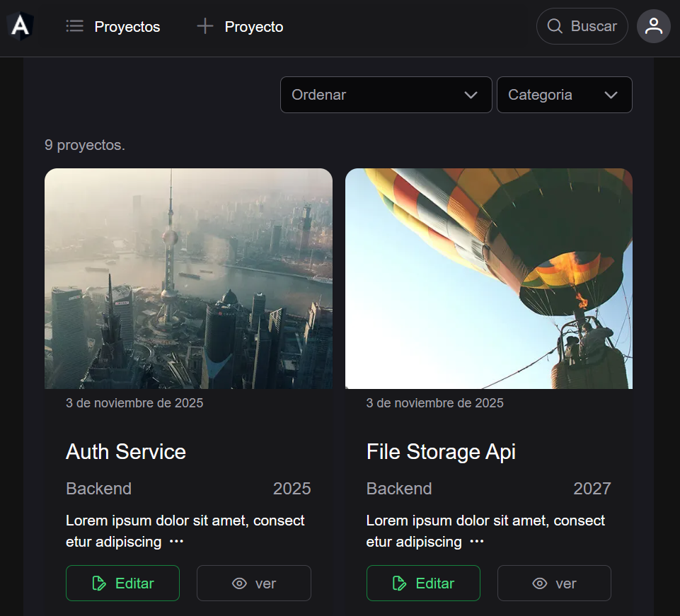This screenshot has height=616, width=680.
Task: Click the File Storage Api balloon thumbnail
Action: [x=489, y=279]
